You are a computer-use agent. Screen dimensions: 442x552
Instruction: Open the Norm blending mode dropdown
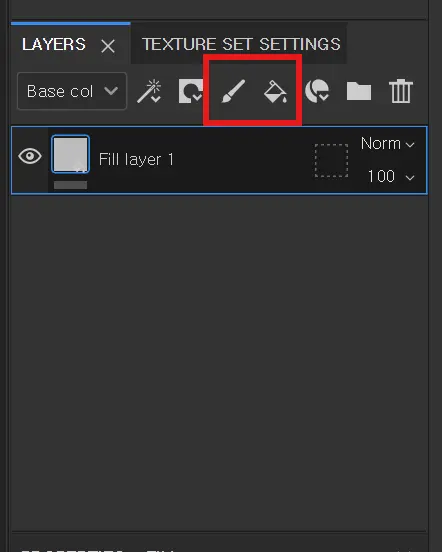[388, 144]
